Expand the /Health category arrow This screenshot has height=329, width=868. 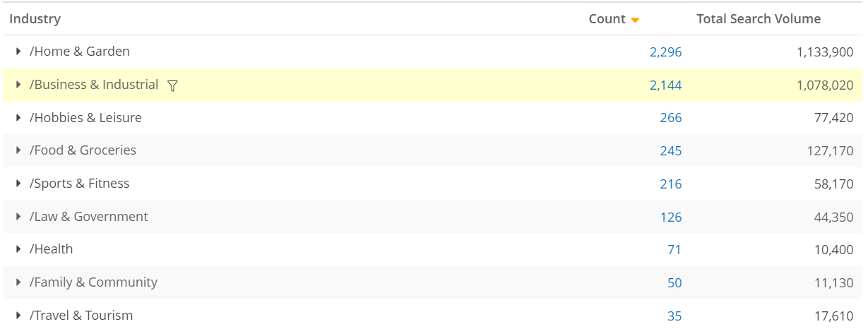[x=18, y=249]
